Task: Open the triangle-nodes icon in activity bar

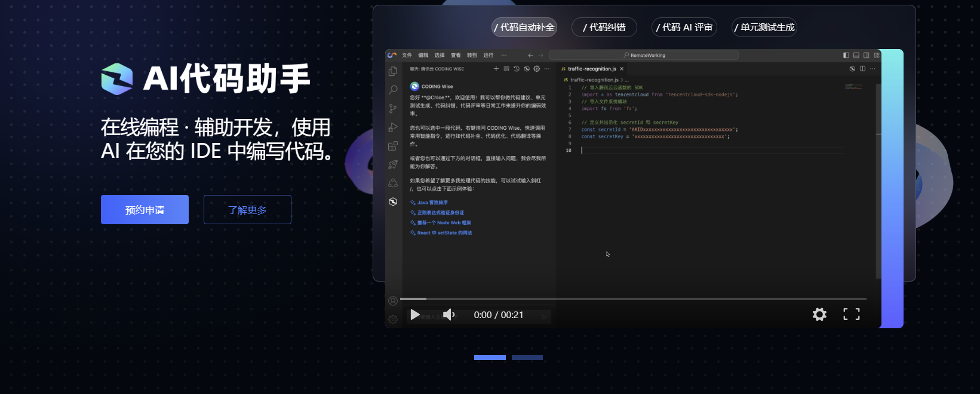Action: point(393,183)
